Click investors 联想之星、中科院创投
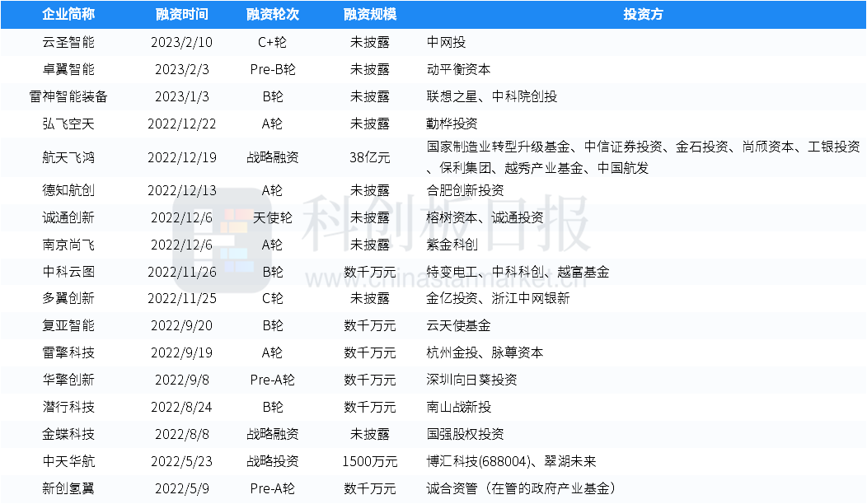The width and height of the screenshot is (867, 504). tap(492, 96)
